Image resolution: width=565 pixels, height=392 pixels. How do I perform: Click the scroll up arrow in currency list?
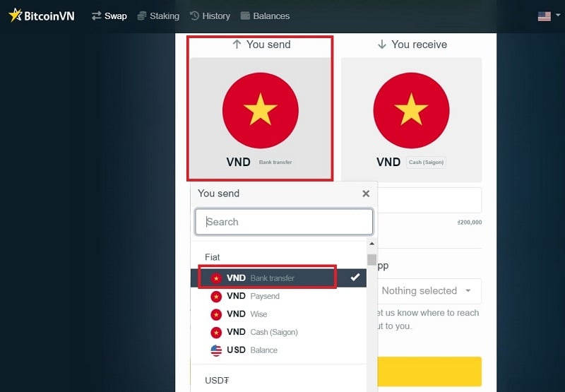tap(372, 244)
